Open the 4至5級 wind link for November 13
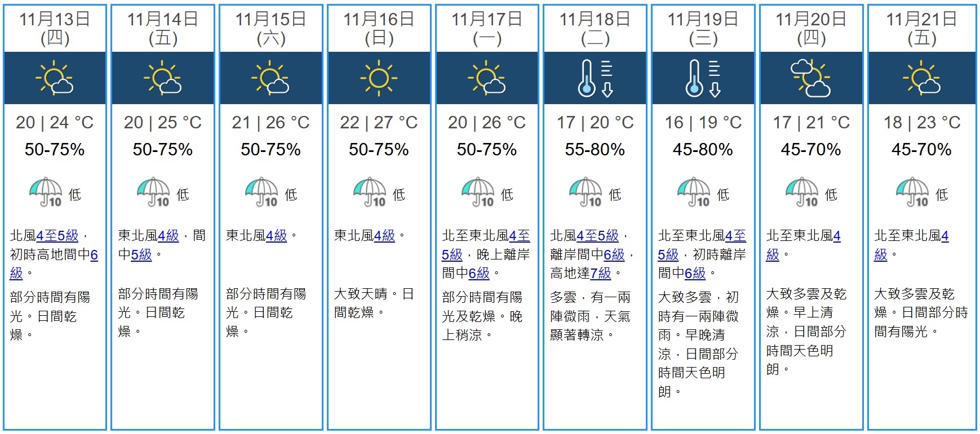 [x=57, y=236]
